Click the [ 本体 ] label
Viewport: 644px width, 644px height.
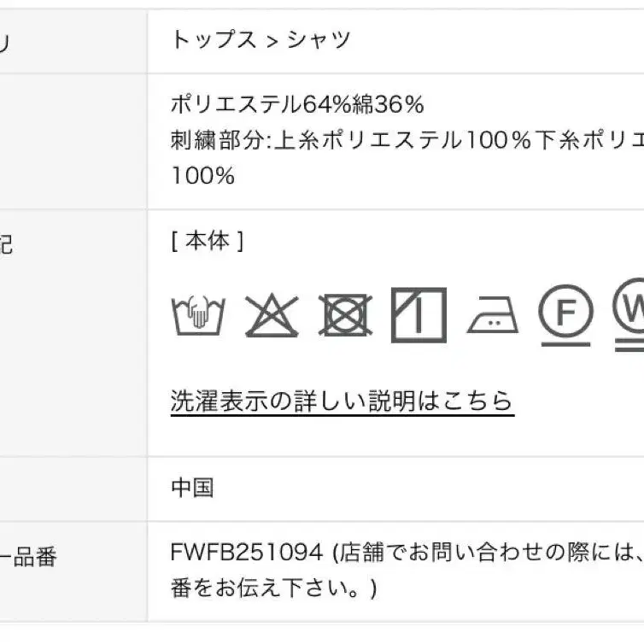click(208, 241)
